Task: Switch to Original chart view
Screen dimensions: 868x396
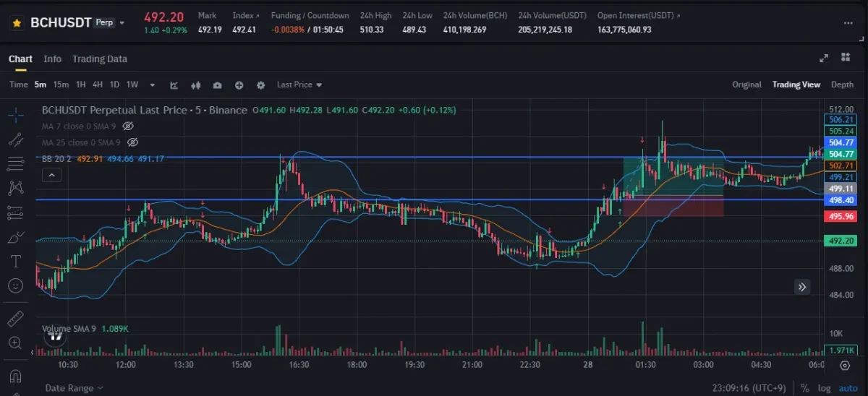Action: [746, 85]
